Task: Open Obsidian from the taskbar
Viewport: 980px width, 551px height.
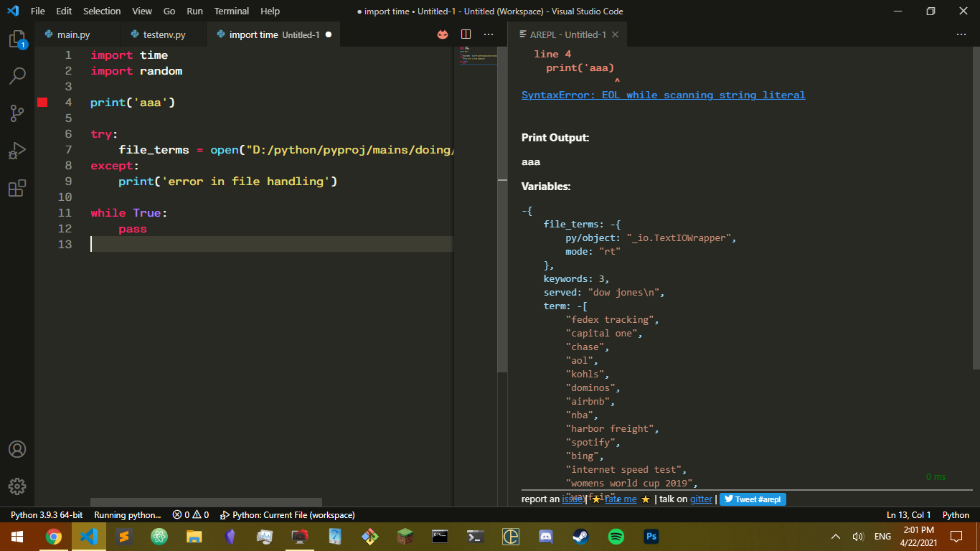Action: click(229, 537)
